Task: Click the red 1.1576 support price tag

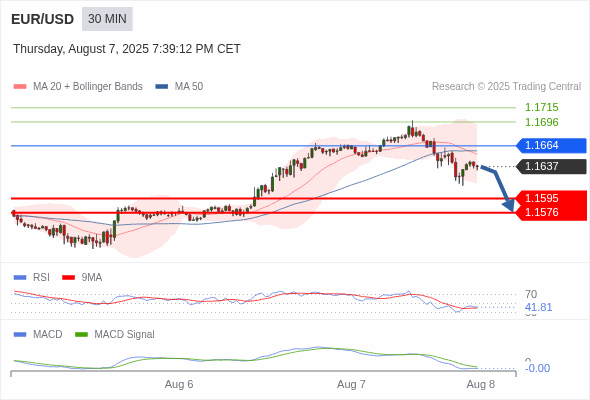Action: coord(551,213)
